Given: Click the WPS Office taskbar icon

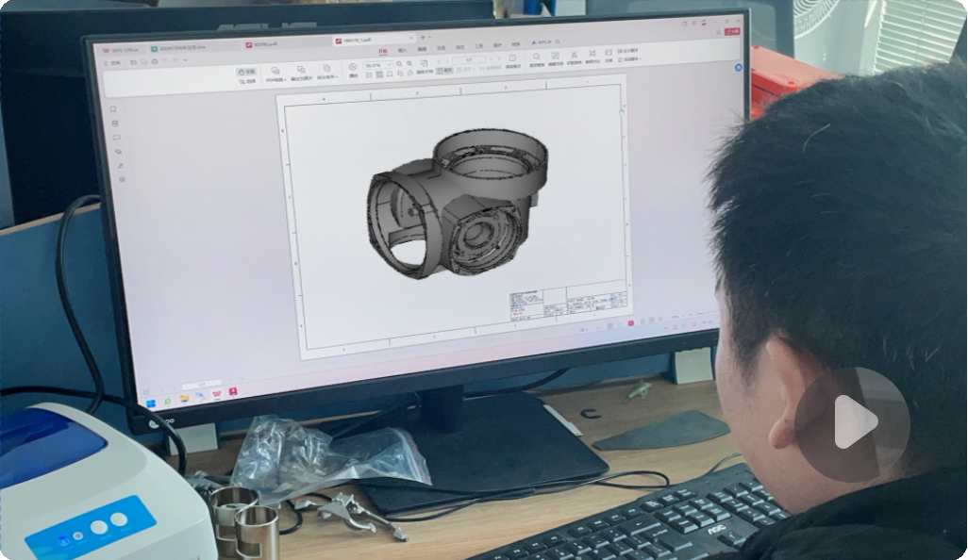Looking at the screenshot, I should (217, 394).
